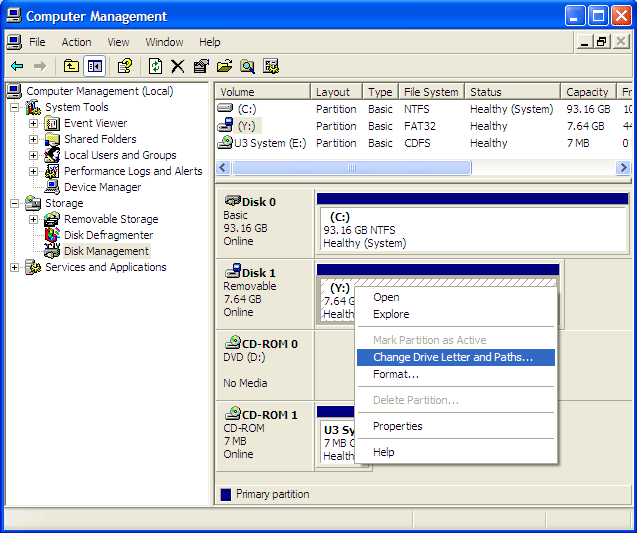Click volume list scrollbar left arrow
Viewport: 637px width, 533px height.
(x=223, y=167)
